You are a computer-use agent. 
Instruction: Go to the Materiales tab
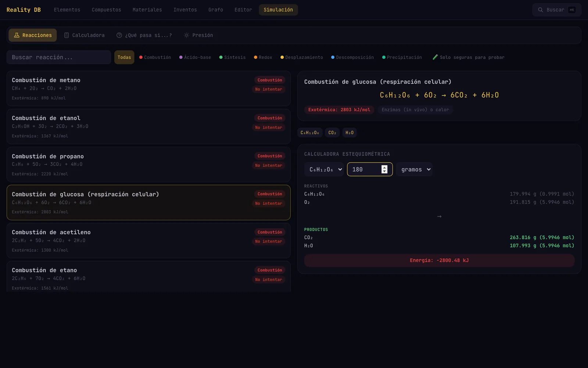[147, 10]
